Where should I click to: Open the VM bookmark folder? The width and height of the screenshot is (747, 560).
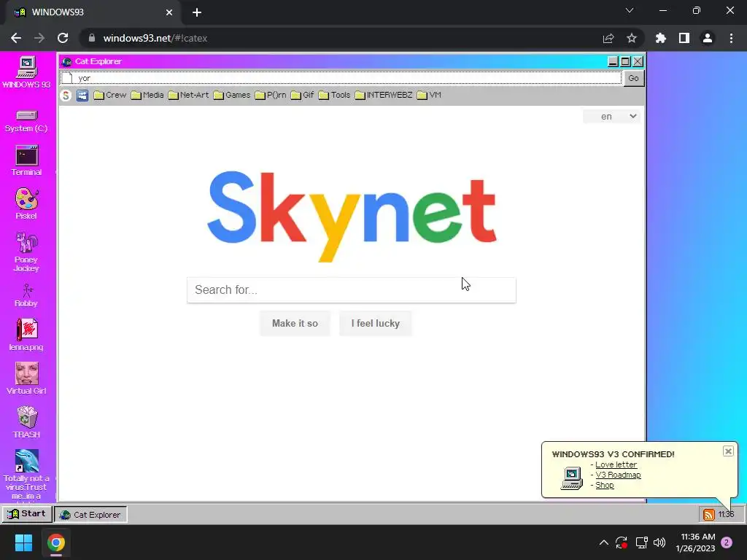click(x=429, y=96)
